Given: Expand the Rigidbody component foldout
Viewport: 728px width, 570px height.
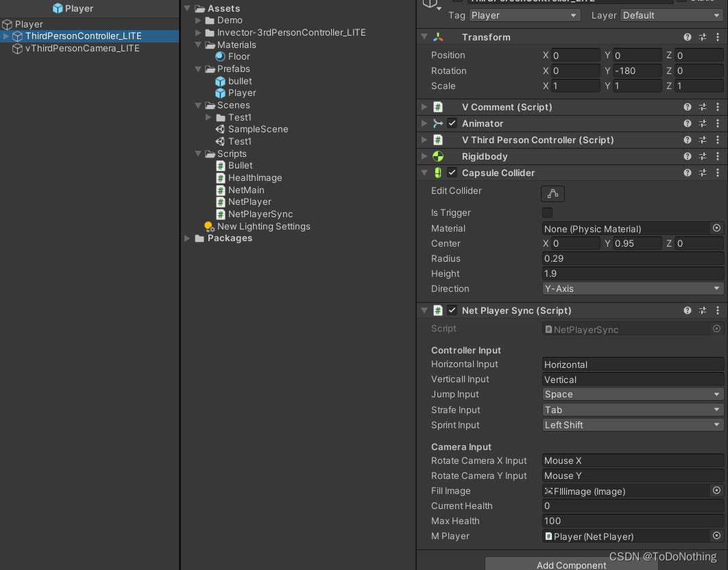Looking at the screenshot, I should pyautogui.click(x=424, y=156).
